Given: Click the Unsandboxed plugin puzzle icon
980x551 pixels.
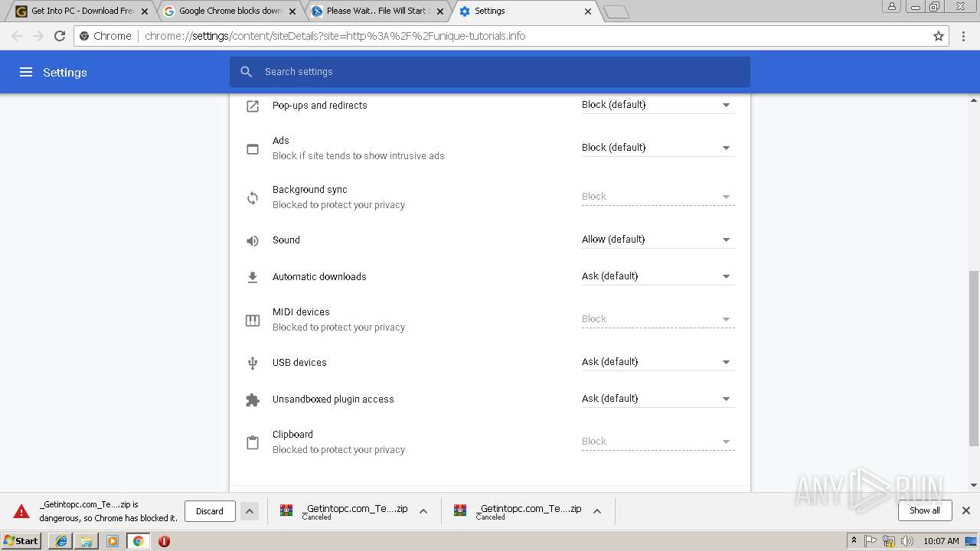Looking at the screenshot, I should [x=253, y=399].
